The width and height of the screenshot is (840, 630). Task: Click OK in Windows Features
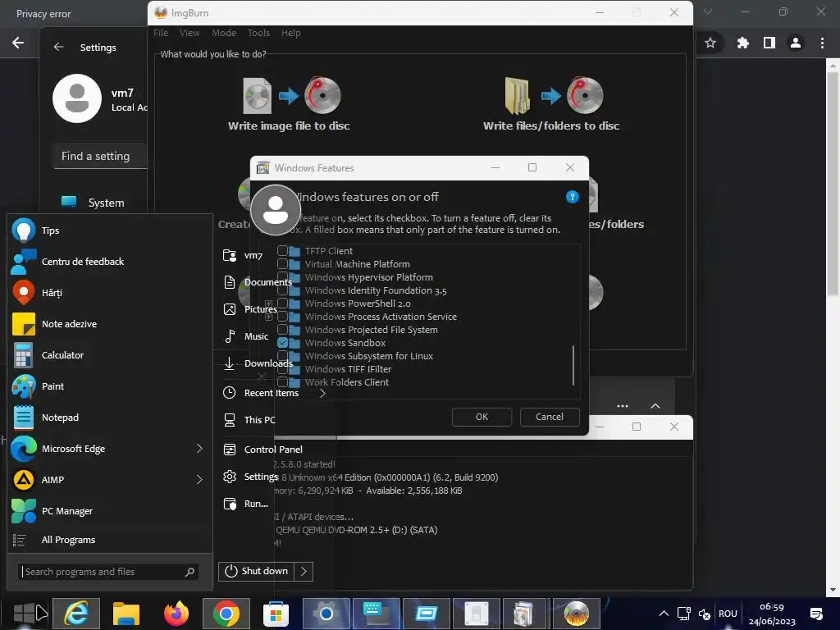point(482,417)
